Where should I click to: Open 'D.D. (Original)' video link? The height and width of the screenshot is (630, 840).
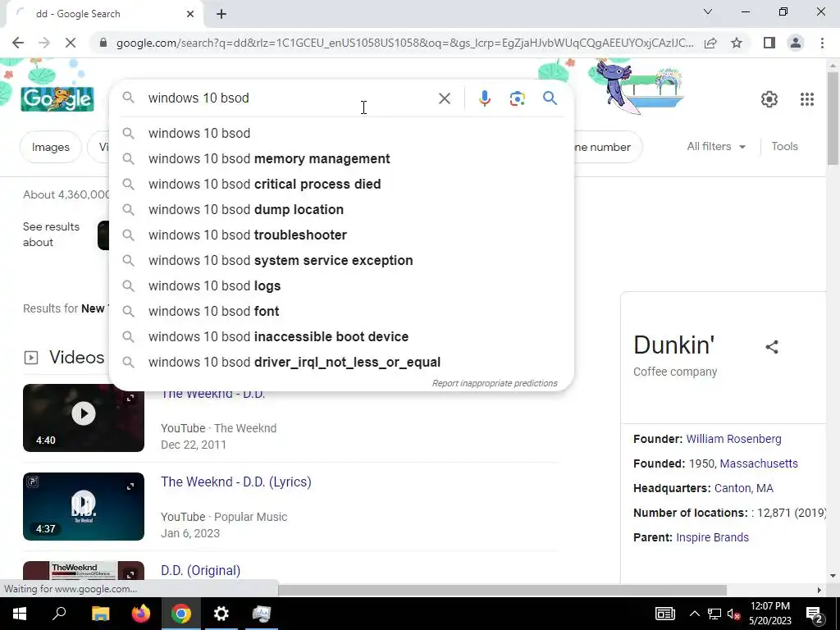(200, 570)
